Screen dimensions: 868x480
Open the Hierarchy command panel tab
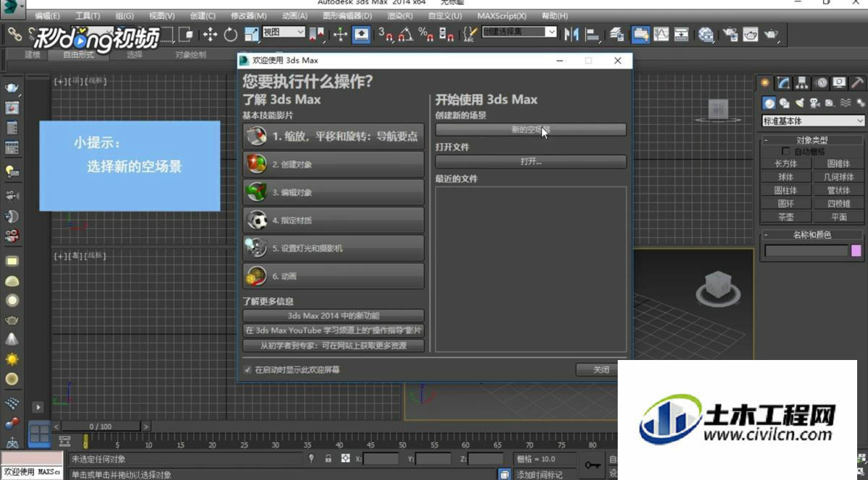802,82
